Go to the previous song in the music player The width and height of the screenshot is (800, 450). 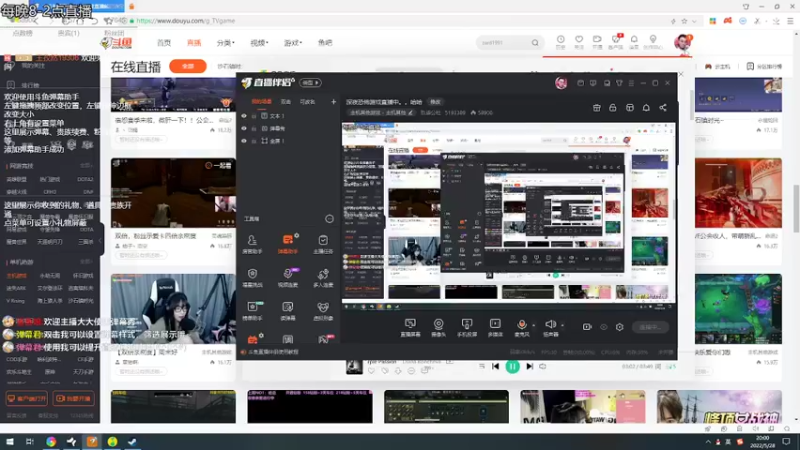(495, 366)
